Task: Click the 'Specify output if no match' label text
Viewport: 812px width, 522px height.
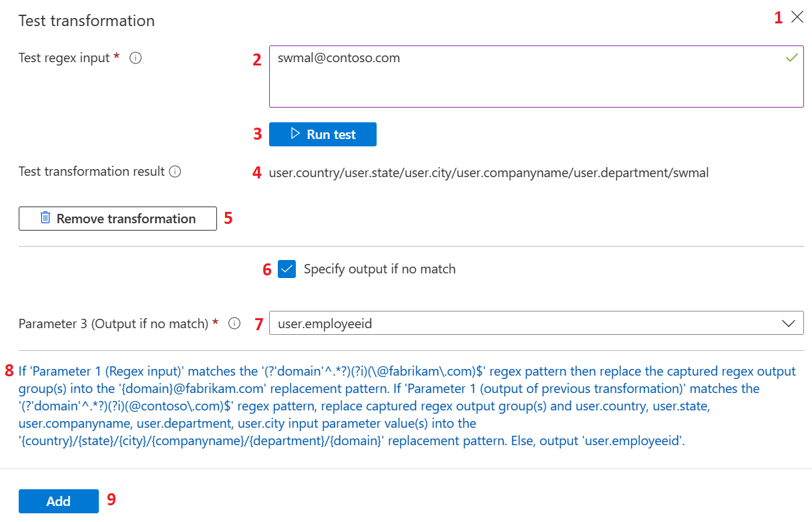Action: 379,269
